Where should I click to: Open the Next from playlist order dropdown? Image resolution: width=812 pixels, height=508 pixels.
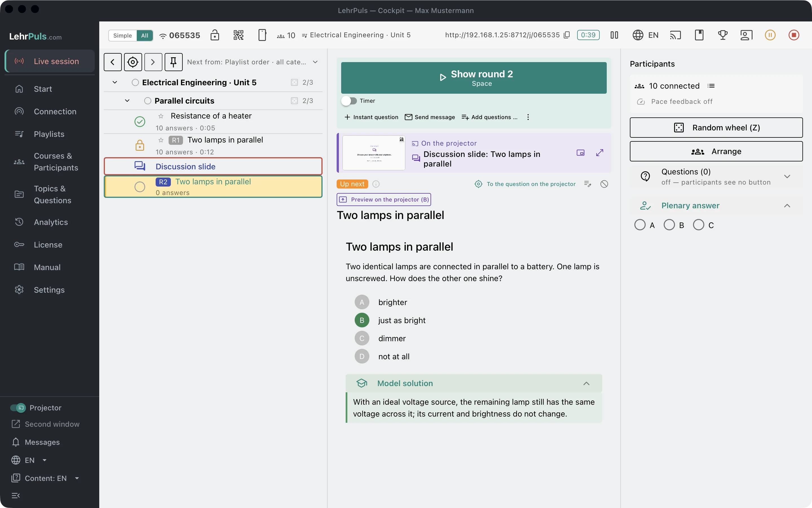pos(252,62)
